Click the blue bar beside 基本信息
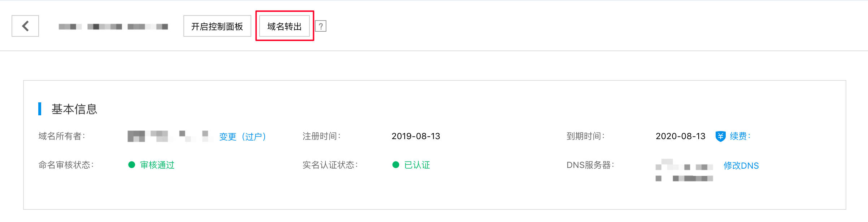The image size is (868, 222). (x=40, y=109)
